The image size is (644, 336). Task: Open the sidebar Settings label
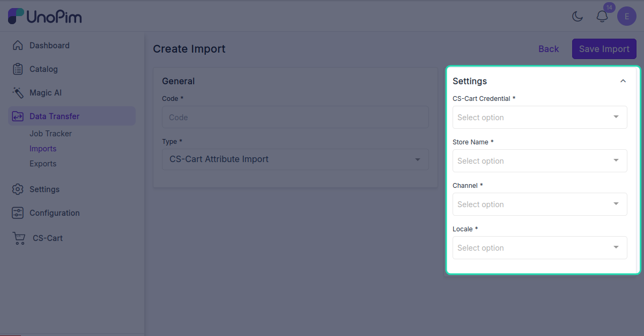coord(45,189)
